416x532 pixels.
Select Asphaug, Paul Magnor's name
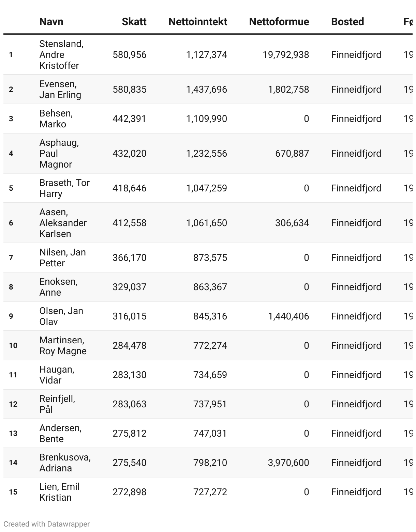tap(59, 153)
